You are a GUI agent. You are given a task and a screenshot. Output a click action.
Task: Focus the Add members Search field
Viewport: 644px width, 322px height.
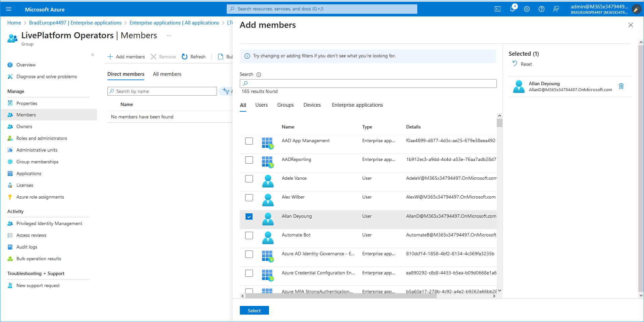click(x=368, y=84)
